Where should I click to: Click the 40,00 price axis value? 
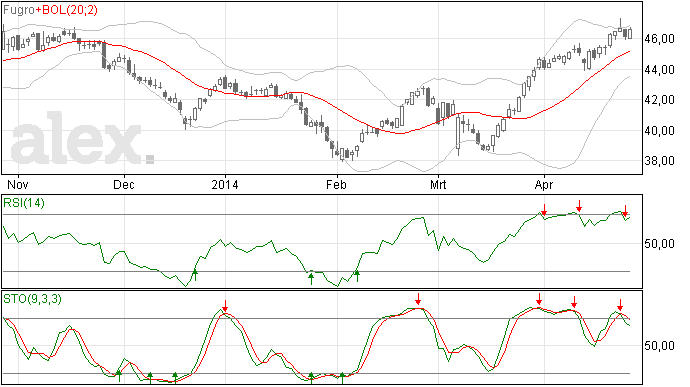pyautogui.click(x=659, y=131)
